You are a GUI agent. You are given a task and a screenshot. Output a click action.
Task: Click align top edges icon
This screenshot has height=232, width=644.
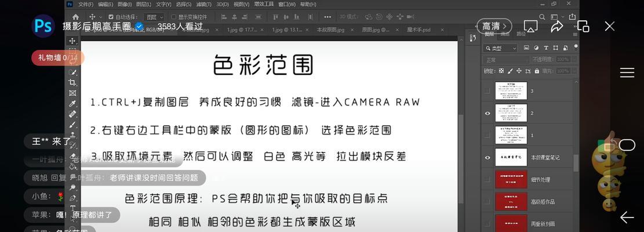click(x=275, y=17)
